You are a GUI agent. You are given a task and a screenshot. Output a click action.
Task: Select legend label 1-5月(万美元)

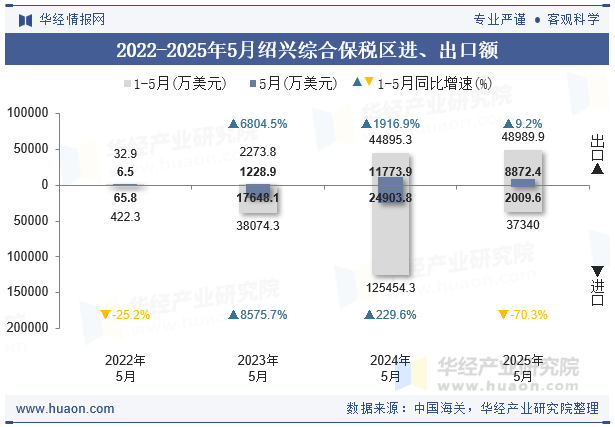(180, 83)
